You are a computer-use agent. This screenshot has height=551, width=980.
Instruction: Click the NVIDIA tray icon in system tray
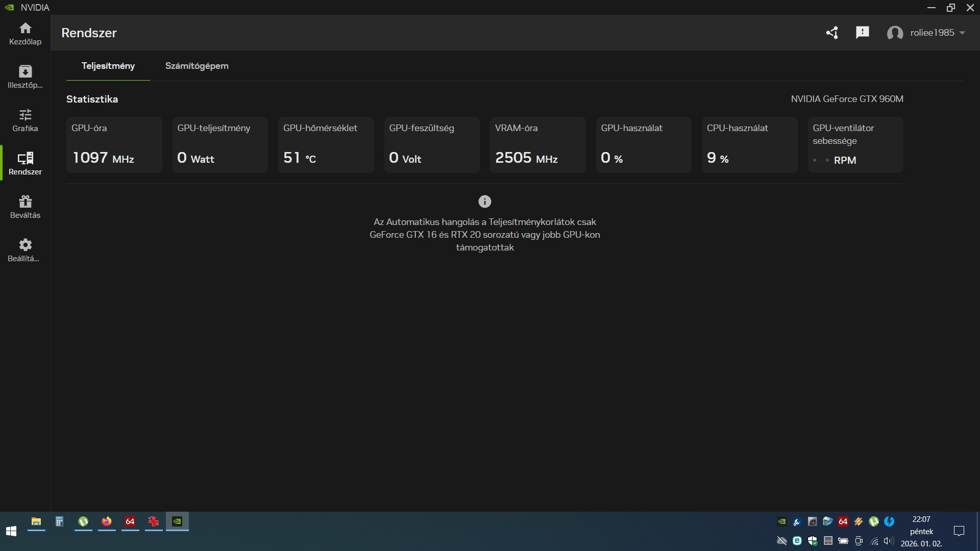781,521
